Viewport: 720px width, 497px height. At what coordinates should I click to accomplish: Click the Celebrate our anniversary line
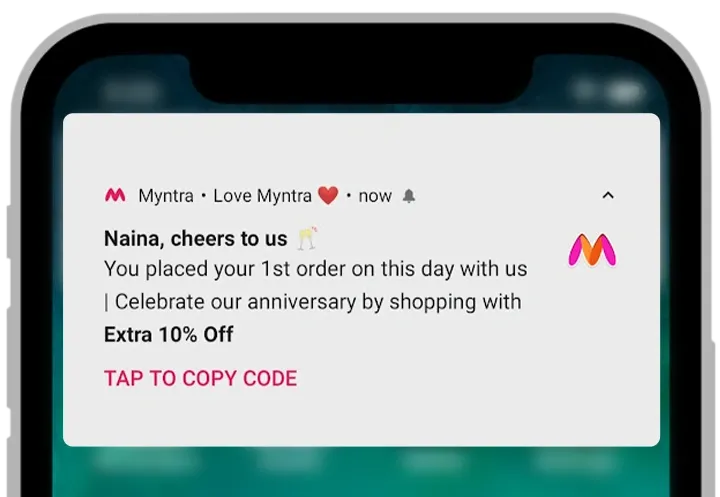point(313,302)
